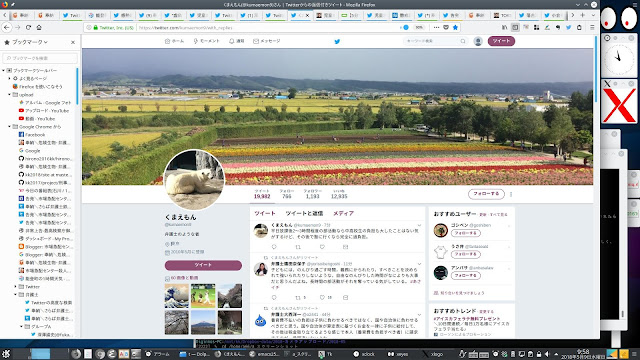Open a new tab with the plus button
Screen dimensions: 640x360
pos(582,16)
